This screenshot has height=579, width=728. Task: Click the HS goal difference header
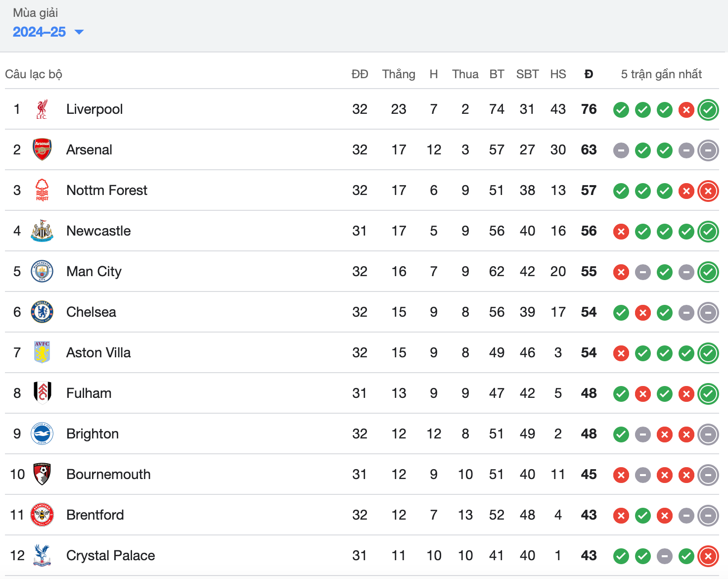point(558,74)
